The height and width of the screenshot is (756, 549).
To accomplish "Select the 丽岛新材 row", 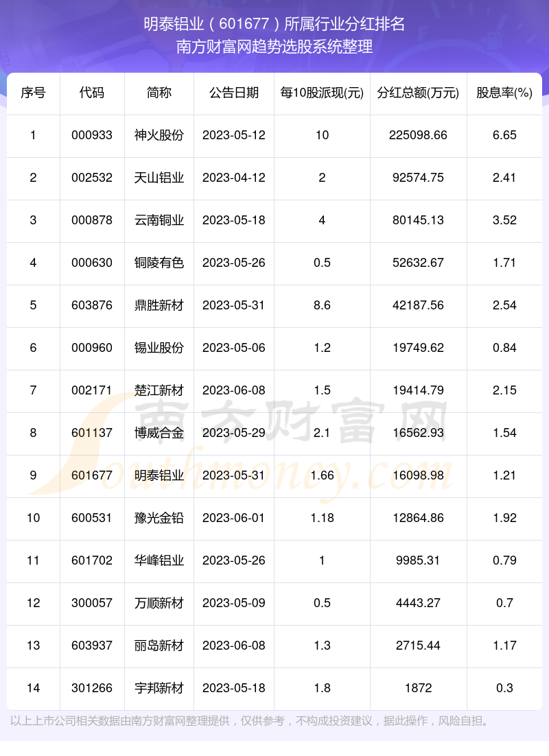I will point(159,646).
